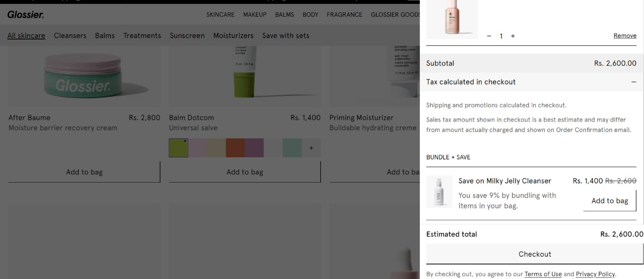Choose the purple Balm Dotcom swatch

(x=254, y=148)
